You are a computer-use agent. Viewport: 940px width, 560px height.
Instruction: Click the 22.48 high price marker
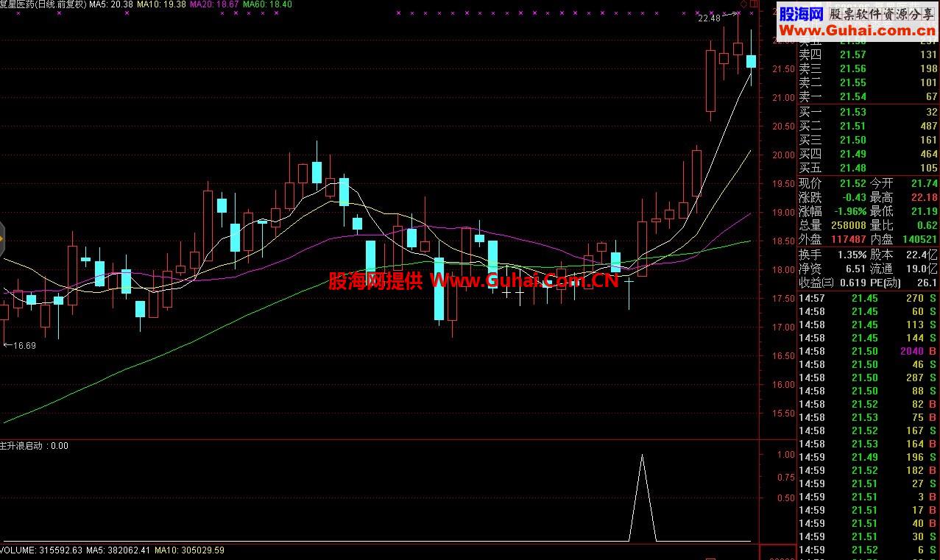[x=710, y=19]
